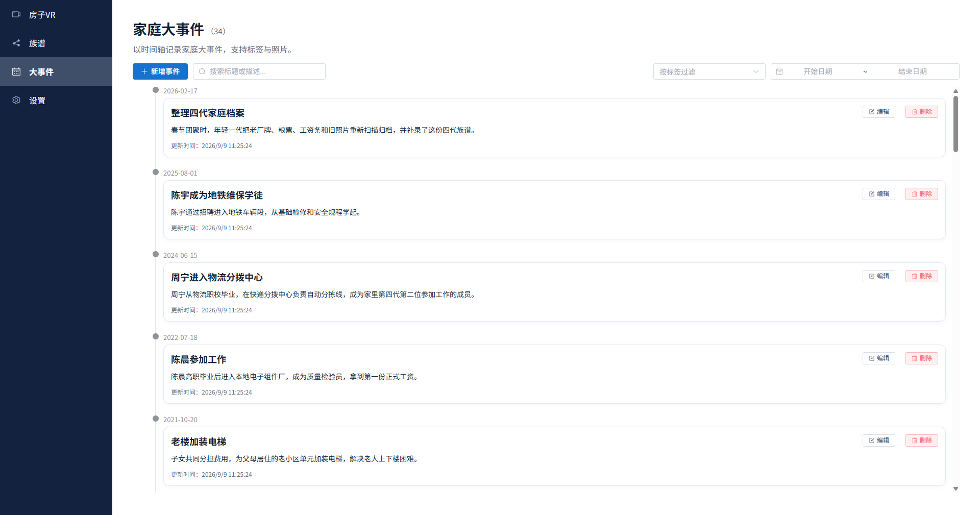The height and width of the screenshot is (515, 980).
Task: Click the 大事件 calendar icon in sidebar
Action: coord(16,71)
